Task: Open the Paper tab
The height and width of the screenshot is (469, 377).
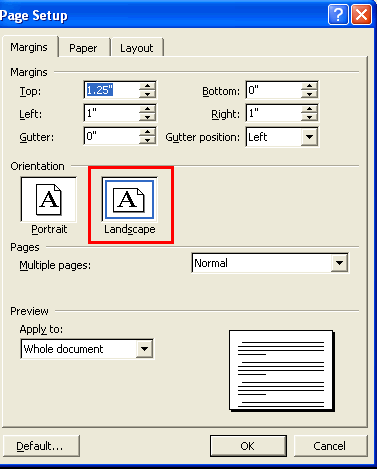Action: coord(83,48)
